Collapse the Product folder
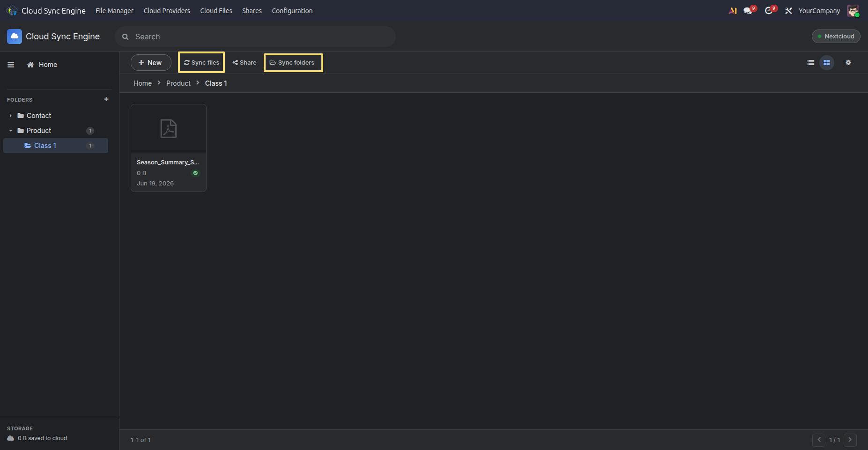 pyautogui.click(x=11, y=131)
